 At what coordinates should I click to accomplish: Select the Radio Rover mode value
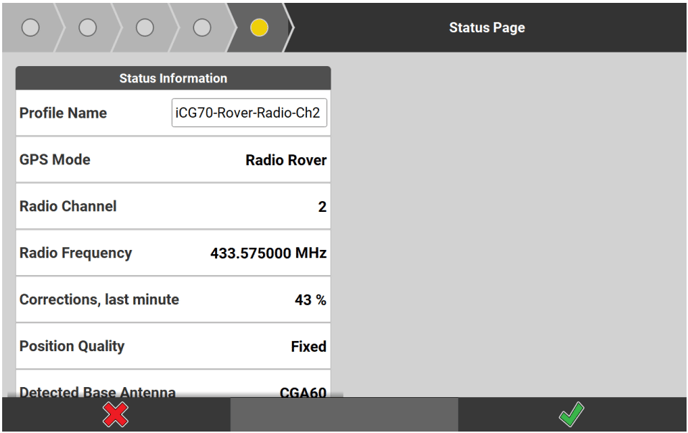(286, 160)
